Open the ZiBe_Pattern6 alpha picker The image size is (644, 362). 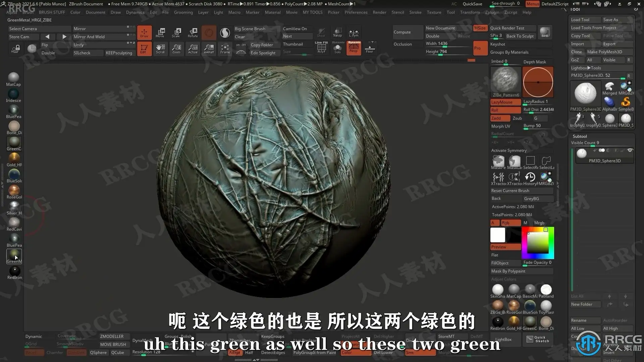click(x=506, y=82)
